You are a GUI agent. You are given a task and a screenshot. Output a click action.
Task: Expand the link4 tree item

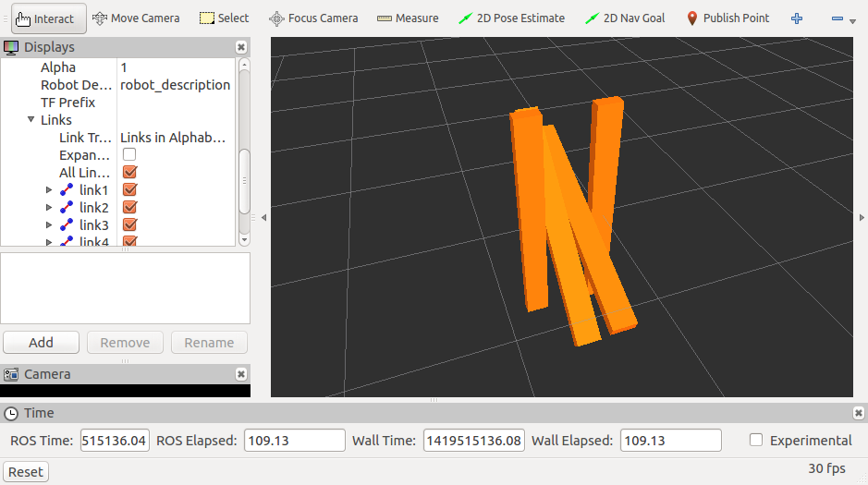coord(49,242)
